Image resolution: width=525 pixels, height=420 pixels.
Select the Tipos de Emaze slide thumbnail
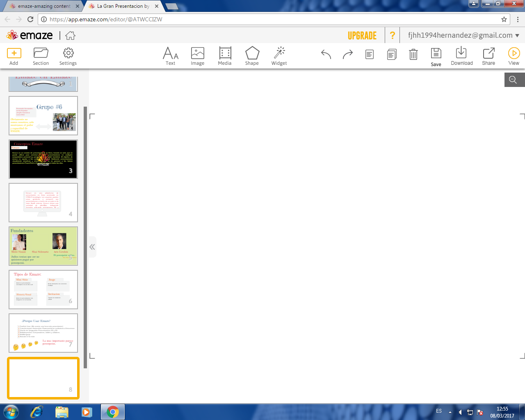tap(43, 290)
